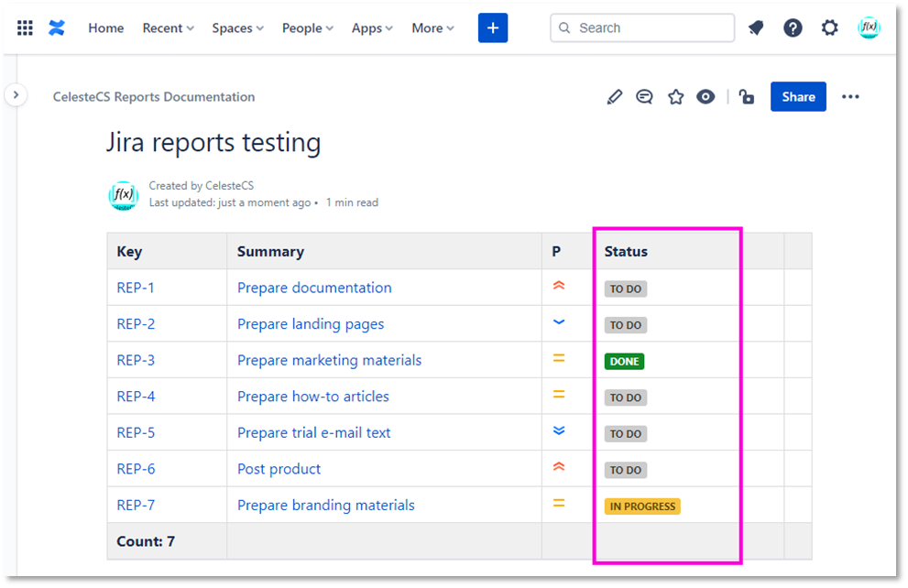Image resolution: width=908 pixels, height=588 pixels.
Task: Click the 1 min read text
Action: (352, 202)
